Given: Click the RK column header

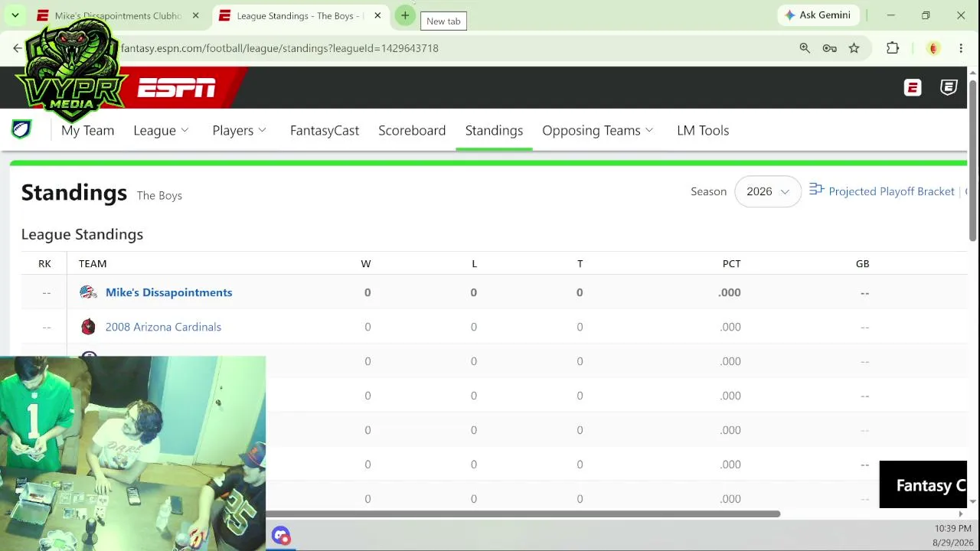Looking at the screenshot, I should (44, 263).
